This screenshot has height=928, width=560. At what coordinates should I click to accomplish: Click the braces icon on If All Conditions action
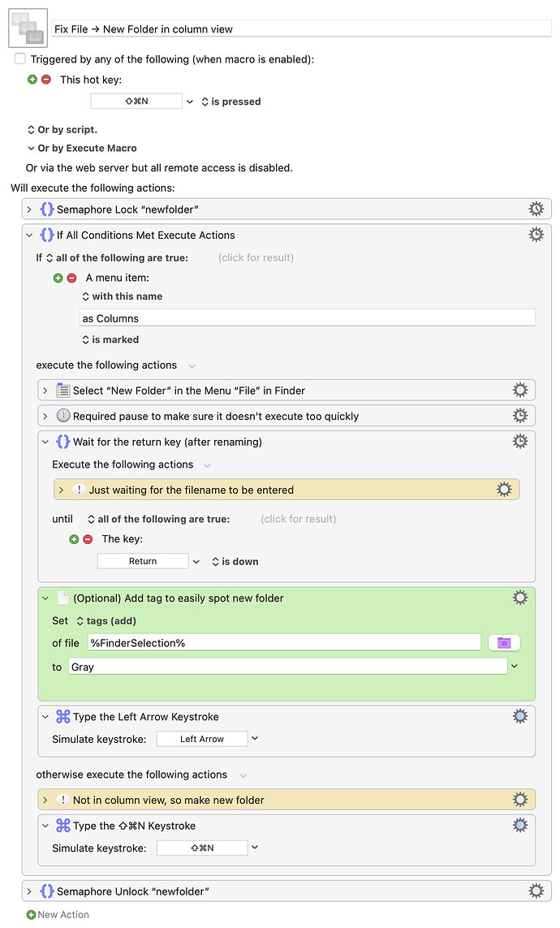pos(47,235)
